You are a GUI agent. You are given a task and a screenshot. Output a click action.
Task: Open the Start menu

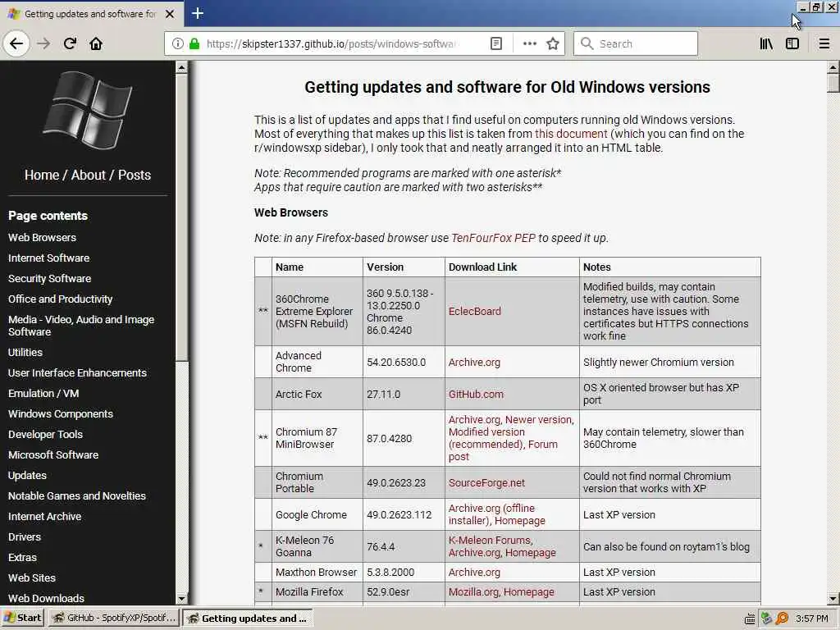click(x=22, y=618)
